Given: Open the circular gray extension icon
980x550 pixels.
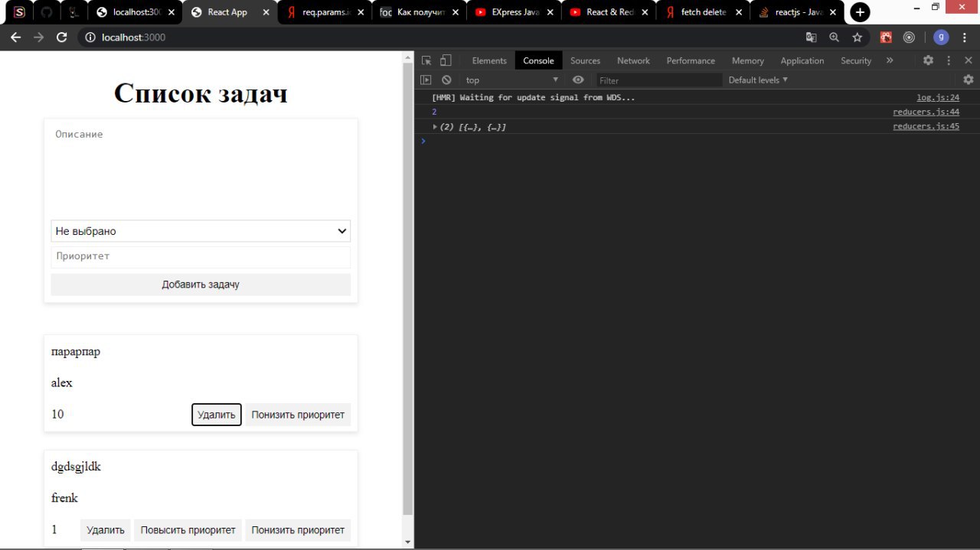Looking at the screenshot, I should coord(909,37).
